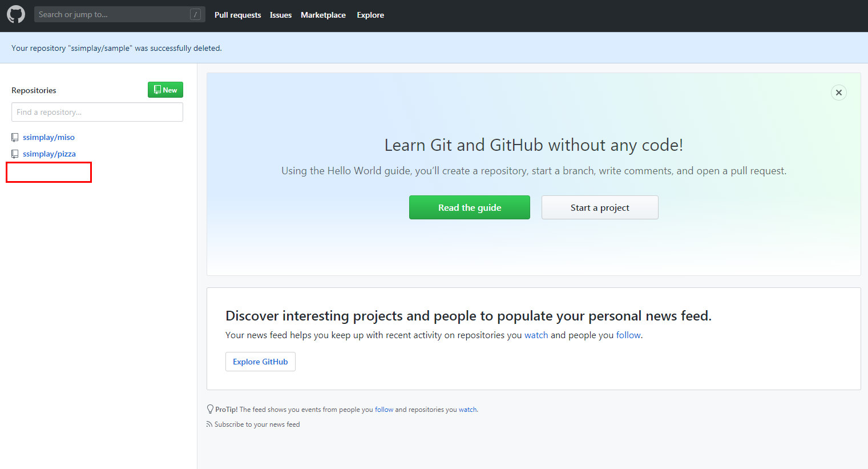This screenshot has height=469, width=868.
Task: Go to Marketplace in top navigation
Action: [323, 15]
